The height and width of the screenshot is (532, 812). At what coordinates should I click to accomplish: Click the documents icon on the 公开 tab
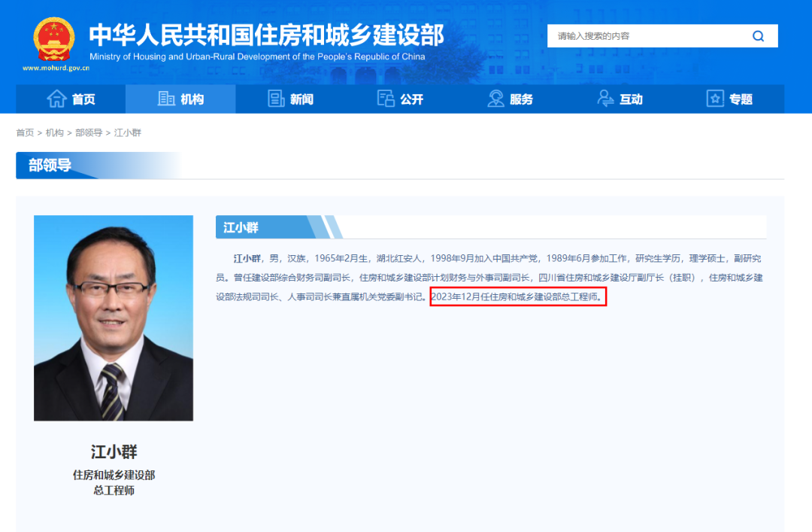(x=385, y=99)
